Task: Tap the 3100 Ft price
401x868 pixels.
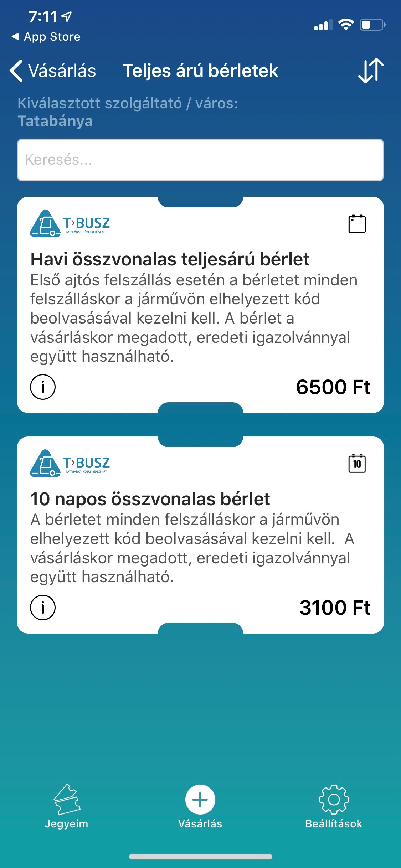Action: 335,608
